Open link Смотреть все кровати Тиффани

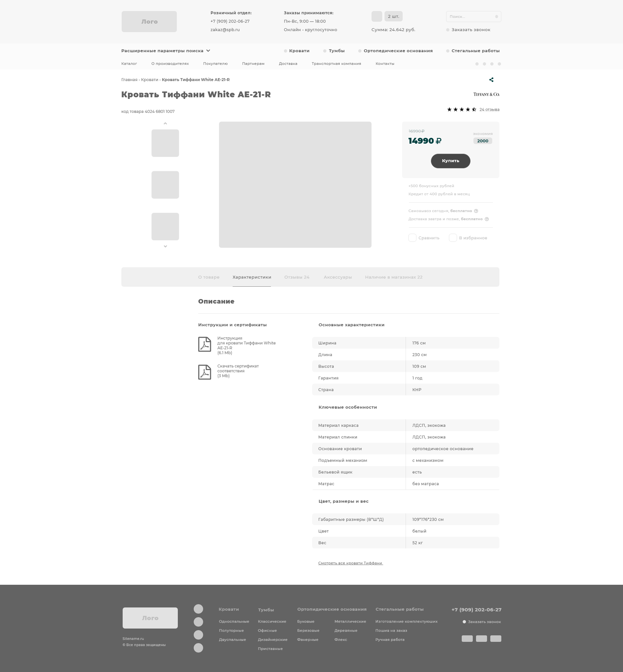tap(350, 563)
